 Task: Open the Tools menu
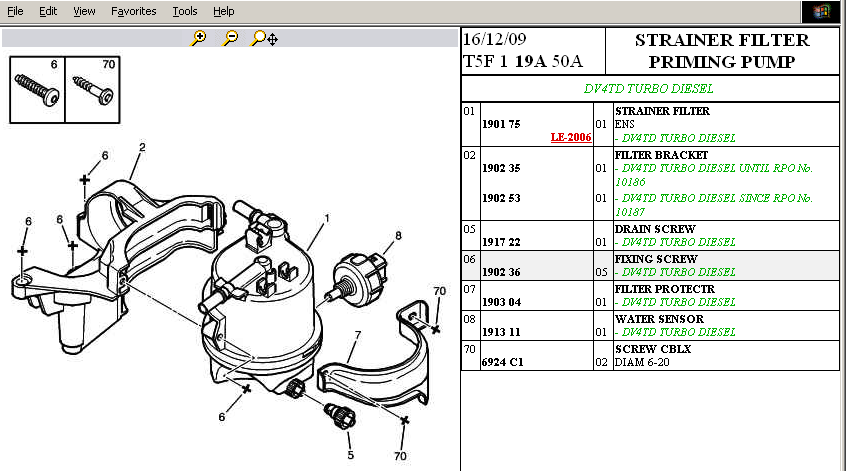[x=185, y=11]
